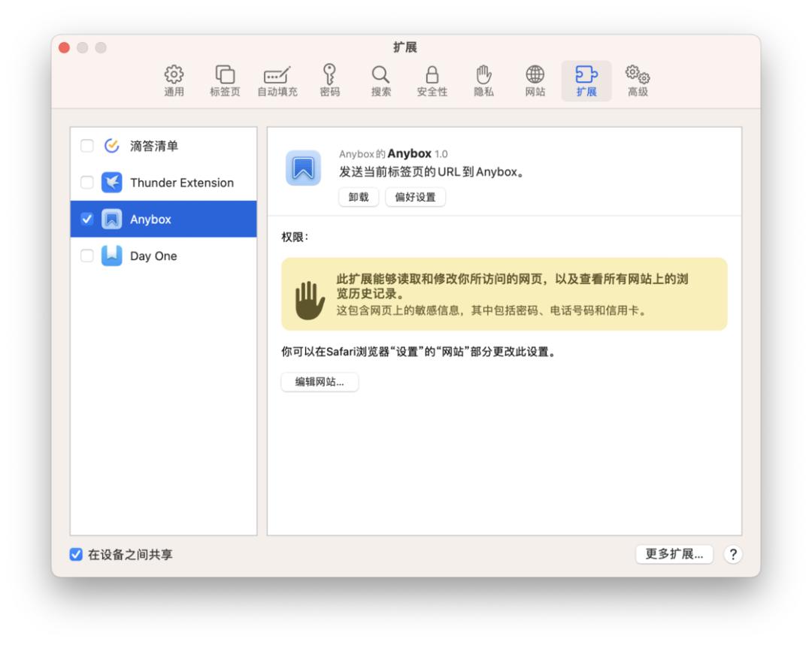
Task: Enable the 滴答清单 extension checkbox
Action: coord(87,146)
